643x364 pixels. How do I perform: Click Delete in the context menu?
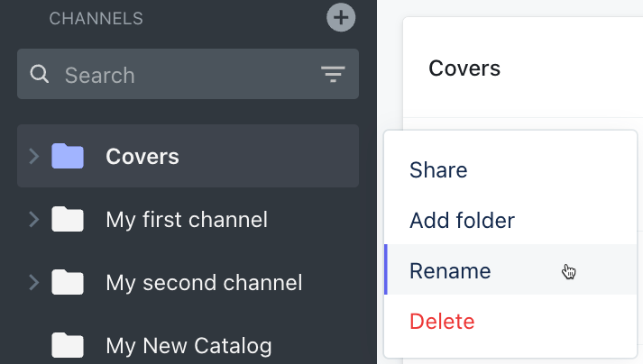442,321
